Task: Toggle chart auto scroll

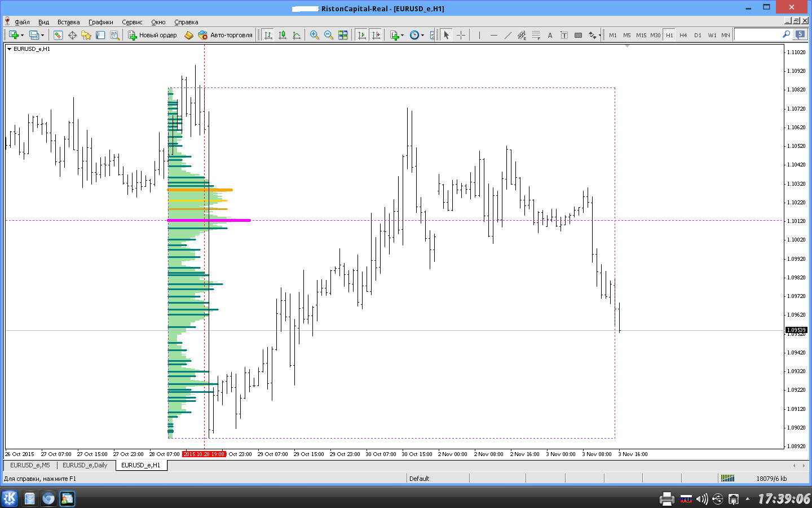Action: pyautogui.click(x=361, y=35)
